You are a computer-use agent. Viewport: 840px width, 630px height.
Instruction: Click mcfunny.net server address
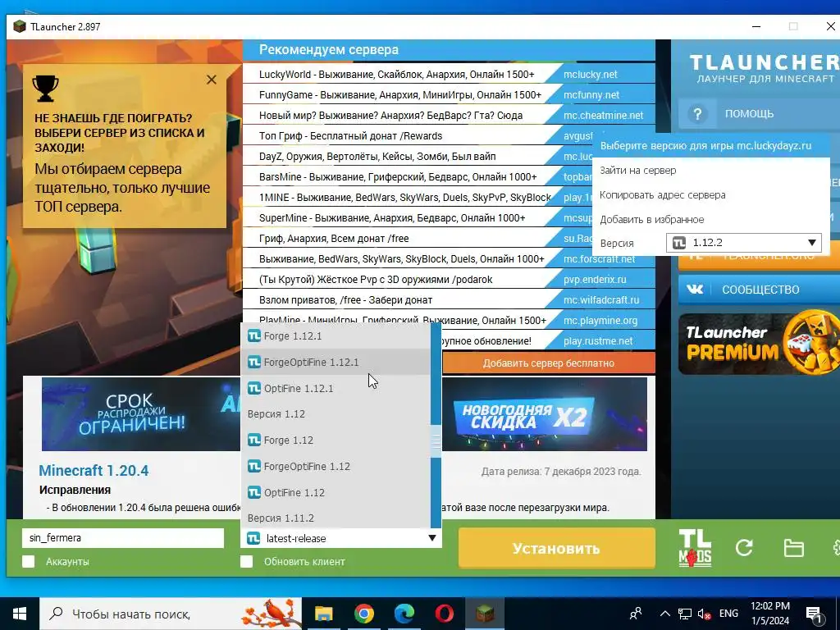591,95
